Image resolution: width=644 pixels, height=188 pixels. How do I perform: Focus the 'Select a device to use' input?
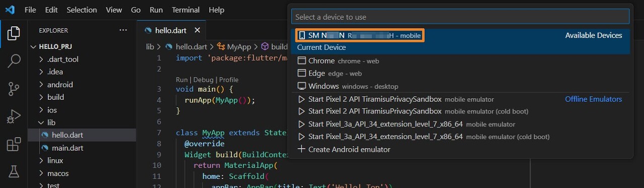(460, 17)
